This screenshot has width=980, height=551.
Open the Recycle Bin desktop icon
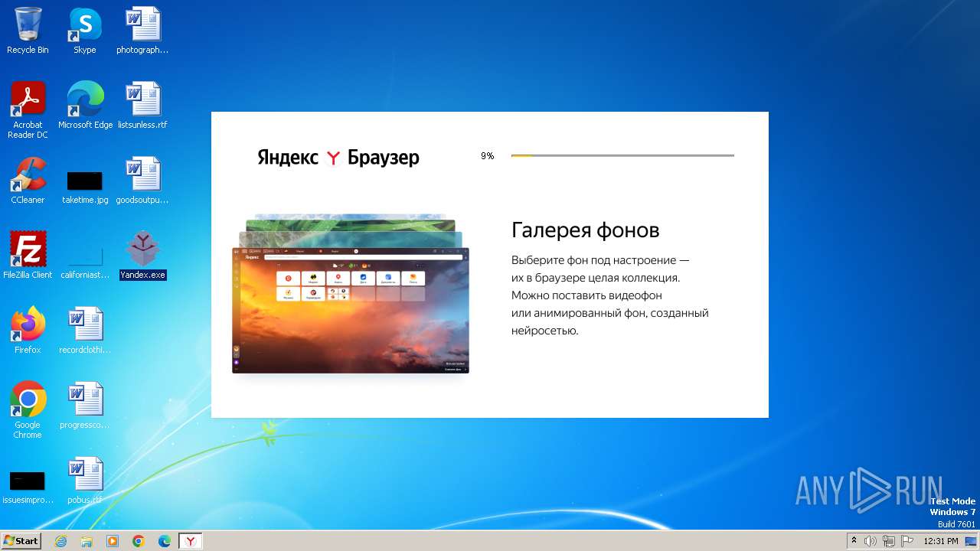pyautogui.click(x=28, y=31)
